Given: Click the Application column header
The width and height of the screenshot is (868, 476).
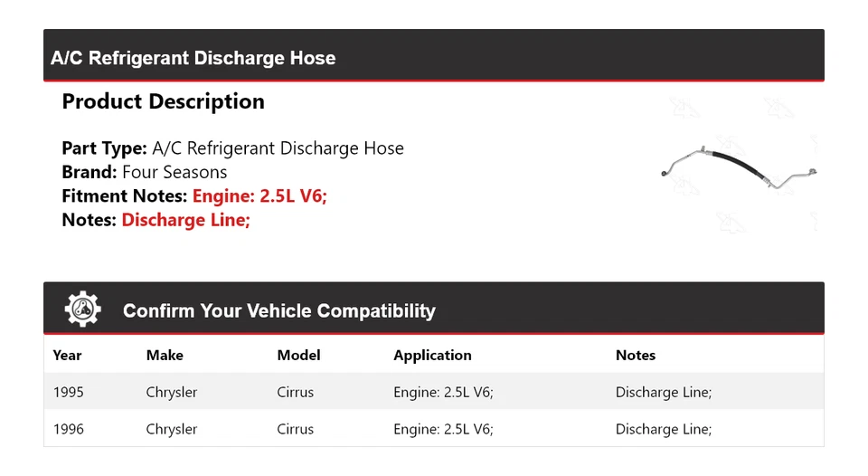Looking at the screenshot, I should tap(432, 356).
